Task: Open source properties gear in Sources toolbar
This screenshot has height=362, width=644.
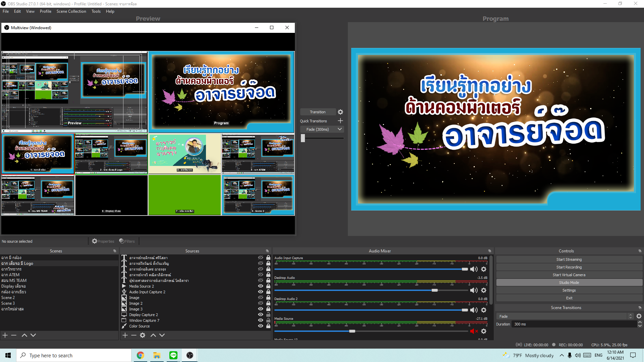Action: [x=143, y=335]
